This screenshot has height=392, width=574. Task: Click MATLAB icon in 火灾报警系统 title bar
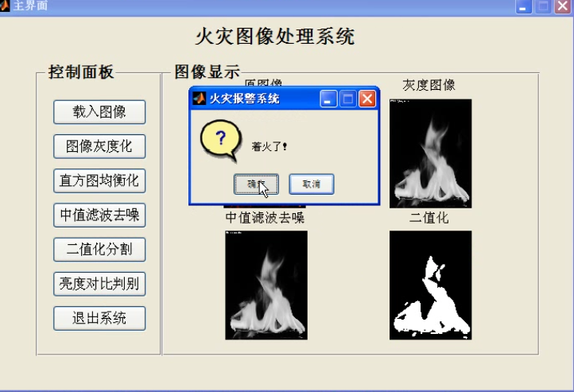pos(200,99)
